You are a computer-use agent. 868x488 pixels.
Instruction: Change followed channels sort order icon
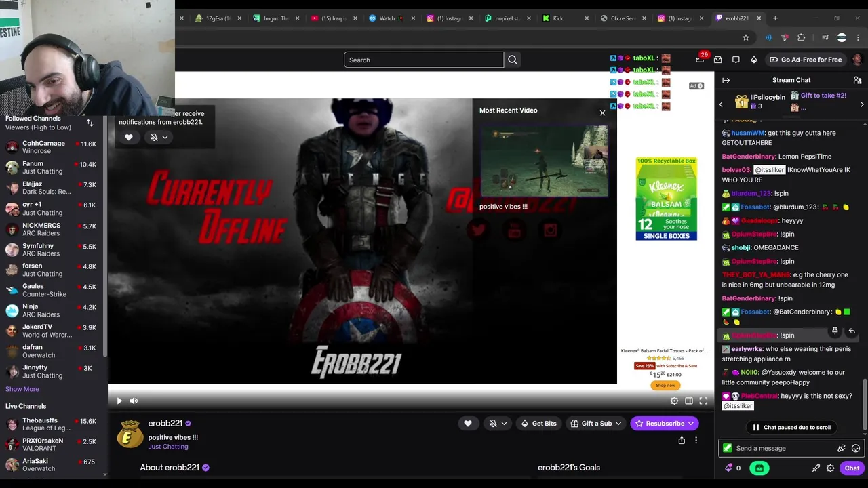click(90, 123)
